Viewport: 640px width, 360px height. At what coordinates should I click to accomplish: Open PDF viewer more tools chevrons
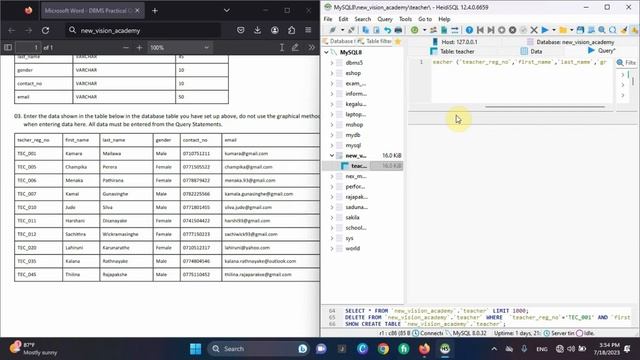[x=312, y=47]
